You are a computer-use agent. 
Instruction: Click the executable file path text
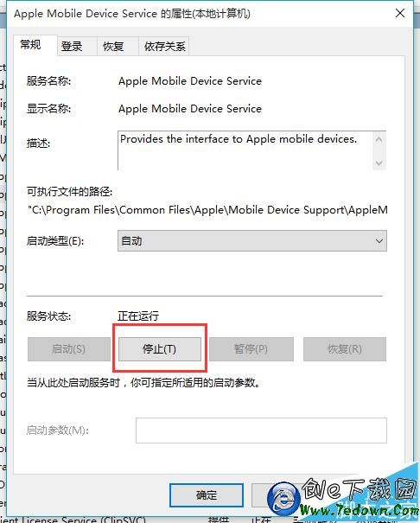[207, 210]
